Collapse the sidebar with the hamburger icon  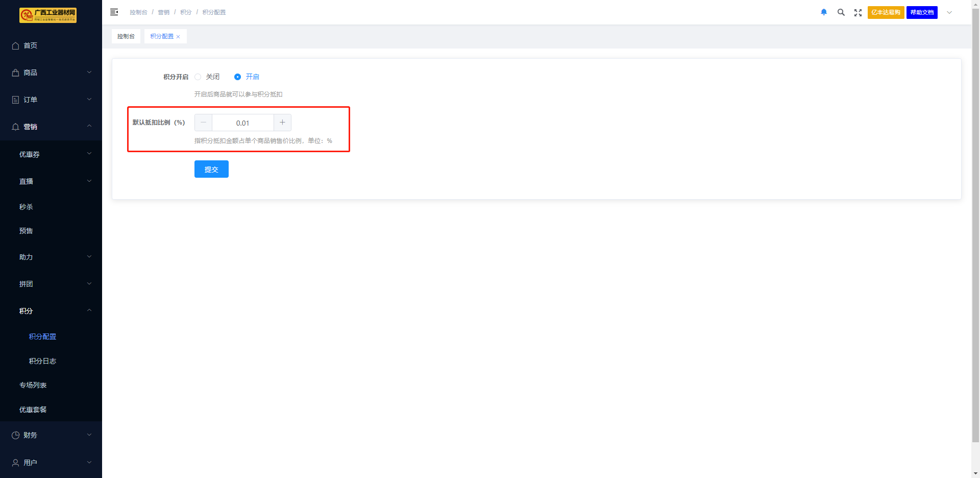point(114,12)
